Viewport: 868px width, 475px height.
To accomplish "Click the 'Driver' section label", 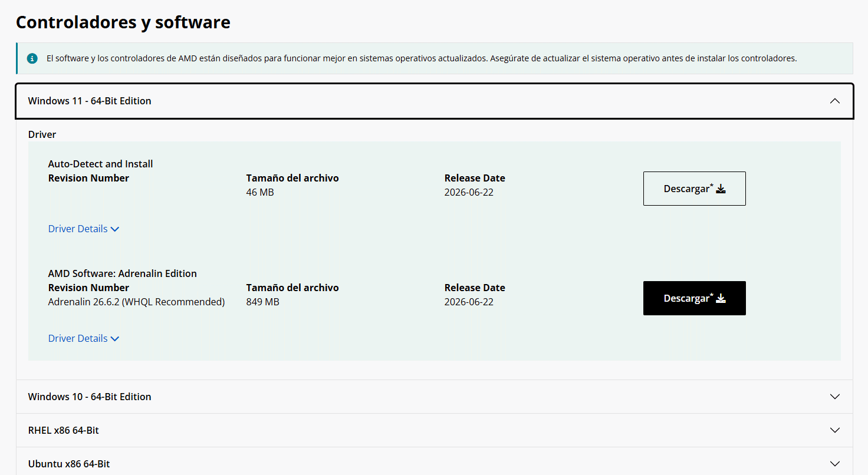I will pos(42,134).
